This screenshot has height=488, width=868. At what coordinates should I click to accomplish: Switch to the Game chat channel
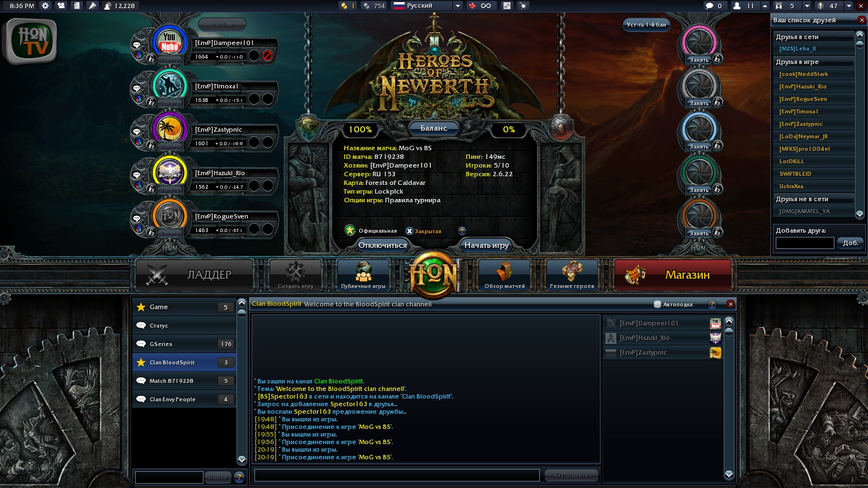184,307
